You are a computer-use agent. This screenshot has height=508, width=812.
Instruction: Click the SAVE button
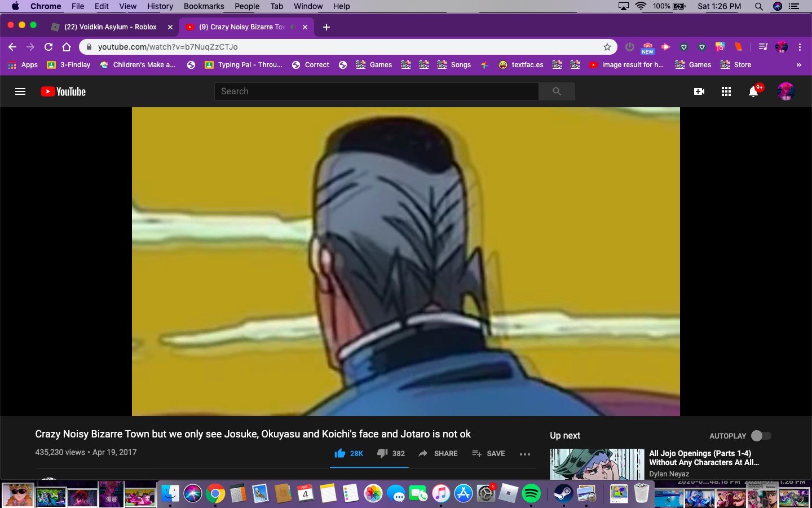point(488,453)
